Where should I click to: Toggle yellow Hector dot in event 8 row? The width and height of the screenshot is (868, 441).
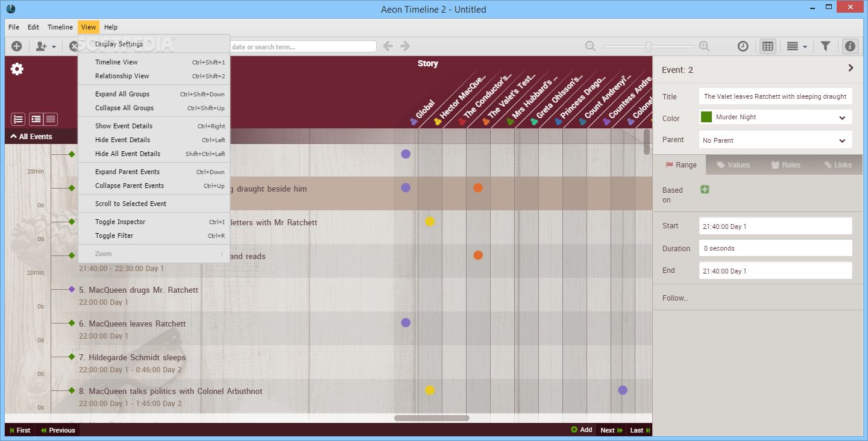coord(430,390)
